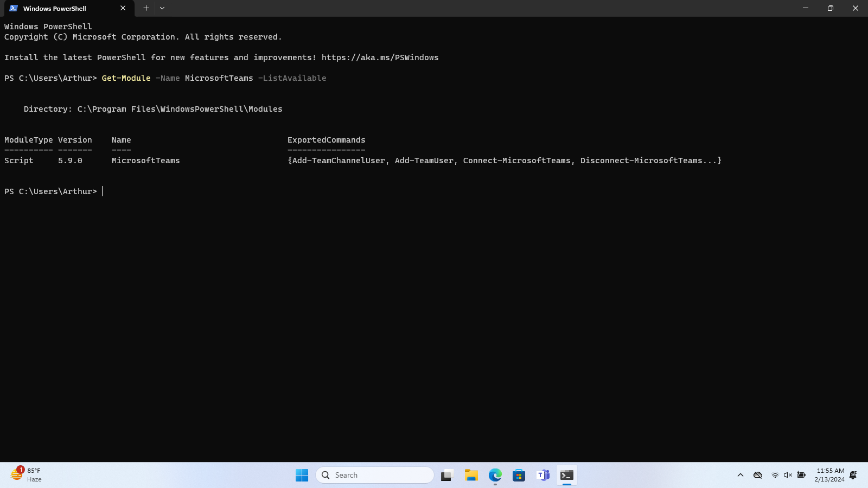Open the Windows Start menu

pos(302,475)
